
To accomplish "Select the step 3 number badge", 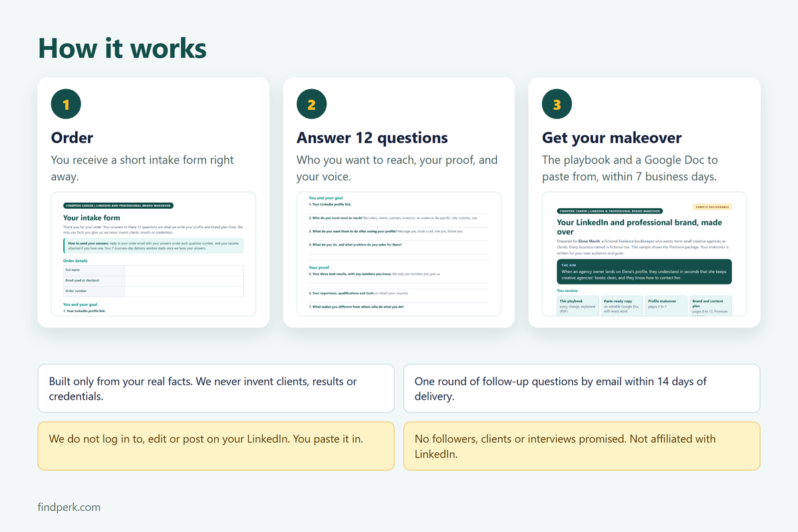I will pos(557,104).
